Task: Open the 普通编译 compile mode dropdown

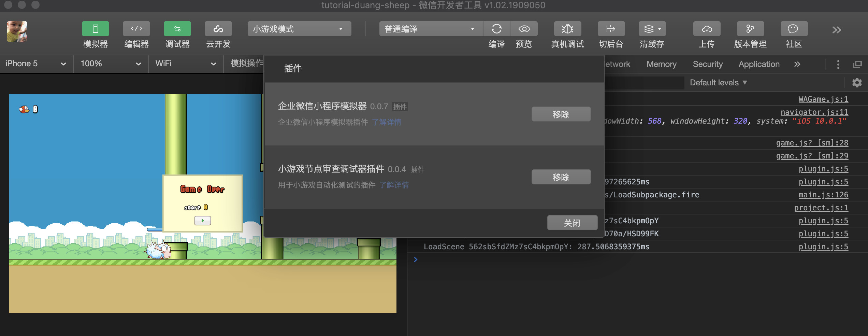Action: point(431,29)
